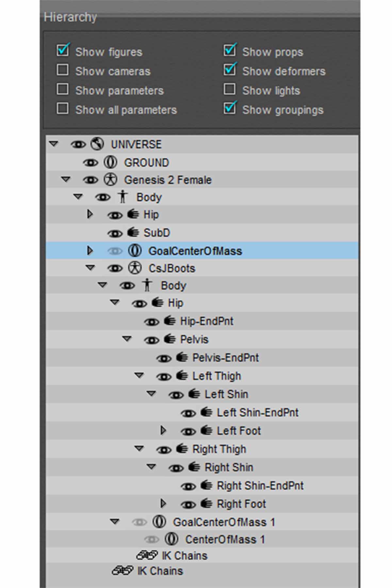Uncheck the Show deformers checkbox

pyautogui.click(x=230, y=70)
